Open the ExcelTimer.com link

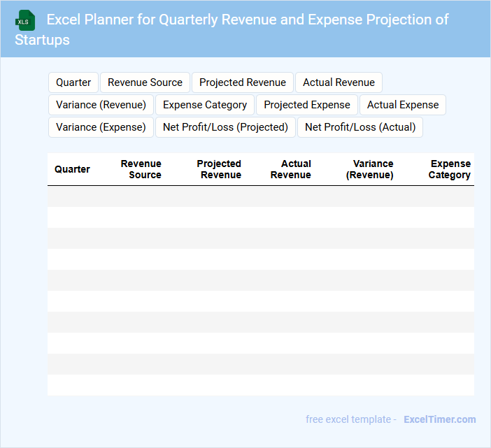[x=439, y=419]
